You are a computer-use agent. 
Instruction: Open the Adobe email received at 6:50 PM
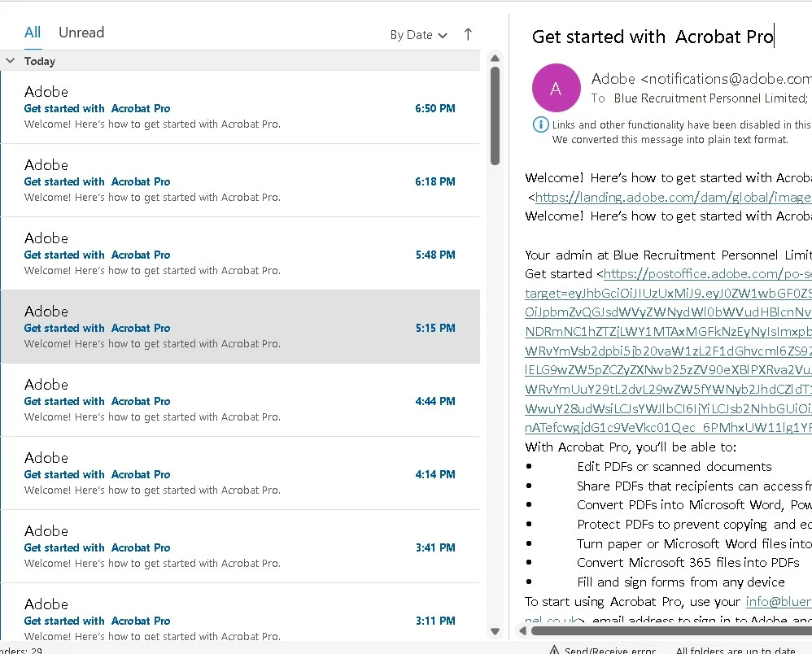[x=240, y=107]
